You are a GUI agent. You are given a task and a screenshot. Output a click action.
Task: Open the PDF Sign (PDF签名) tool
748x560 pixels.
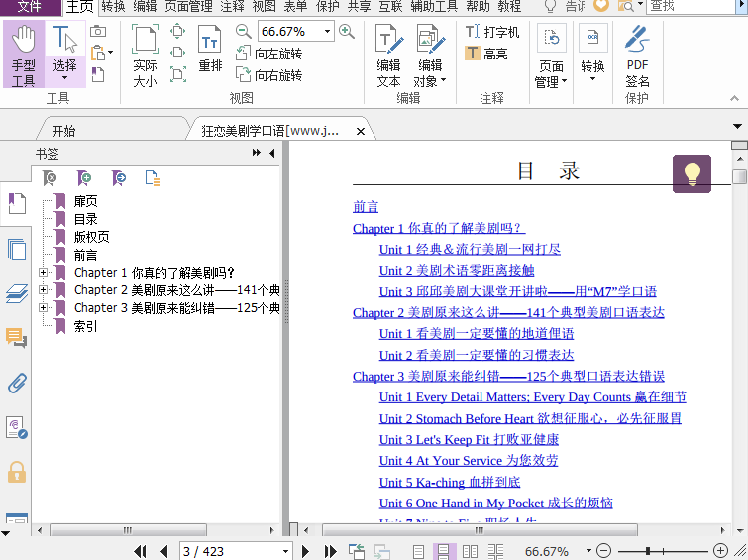pos(637,56)
